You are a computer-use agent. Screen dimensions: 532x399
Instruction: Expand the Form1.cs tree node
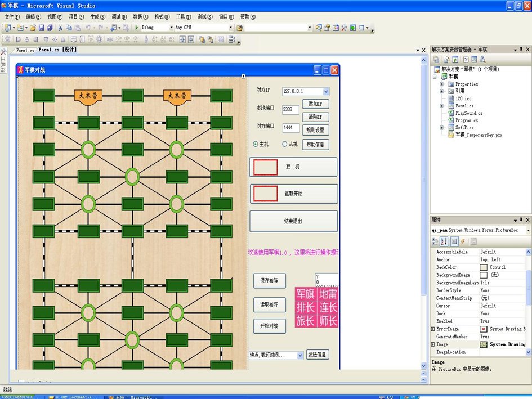[442, 106]
